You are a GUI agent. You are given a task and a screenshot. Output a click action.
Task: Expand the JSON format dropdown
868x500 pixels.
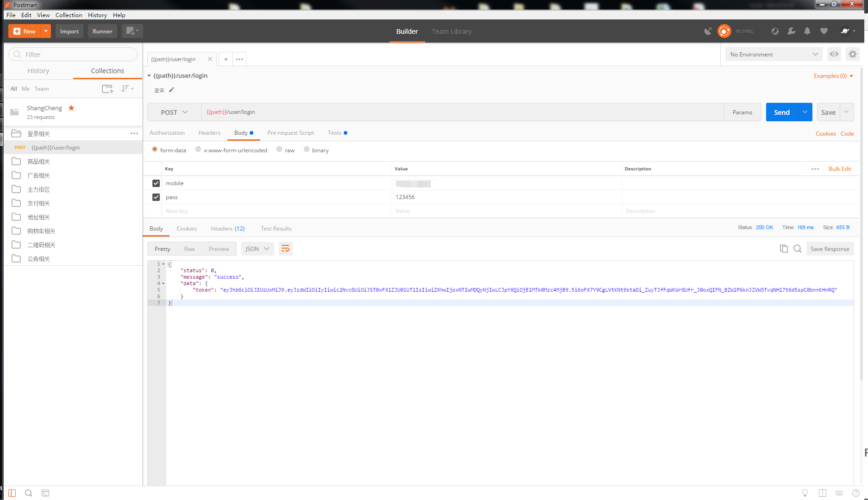258,249
